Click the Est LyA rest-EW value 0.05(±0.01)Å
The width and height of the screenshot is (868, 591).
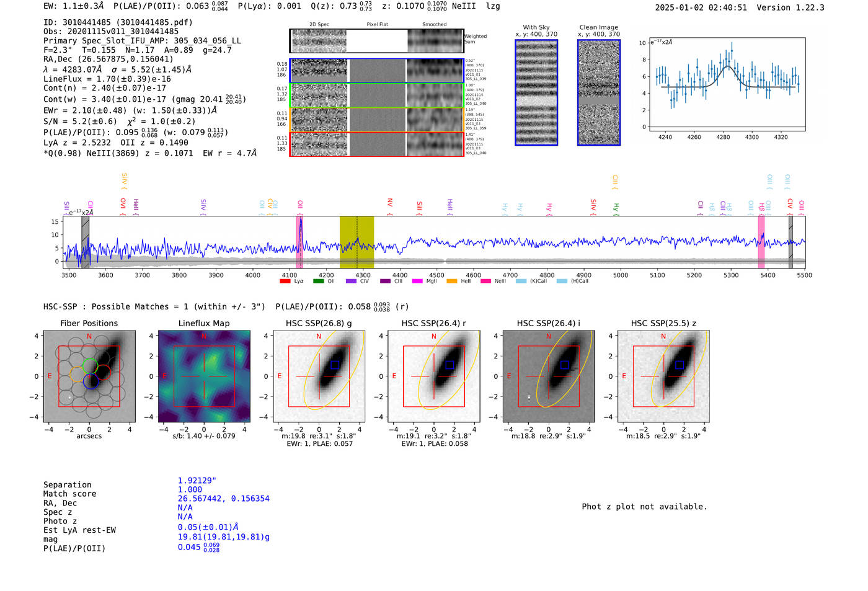(208, 527)
